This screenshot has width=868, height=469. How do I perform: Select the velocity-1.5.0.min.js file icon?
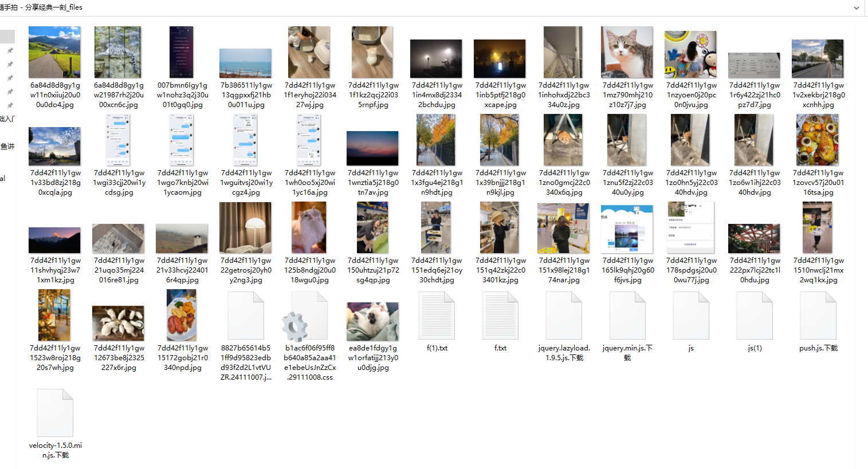[x=55, y=413]
